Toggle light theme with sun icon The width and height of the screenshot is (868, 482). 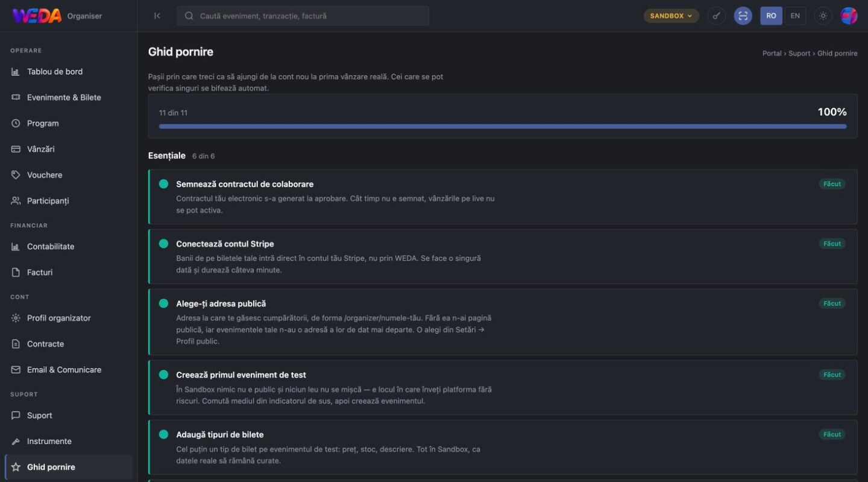tap(823, 16)
